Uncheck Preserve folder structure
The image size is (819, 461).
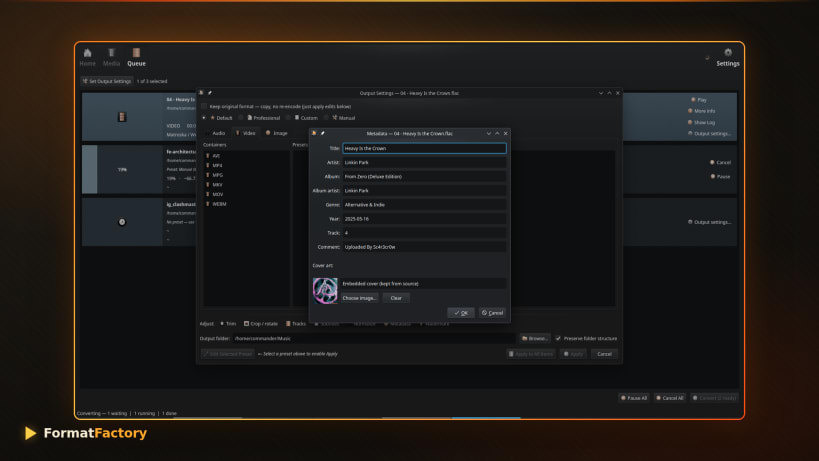558,338
